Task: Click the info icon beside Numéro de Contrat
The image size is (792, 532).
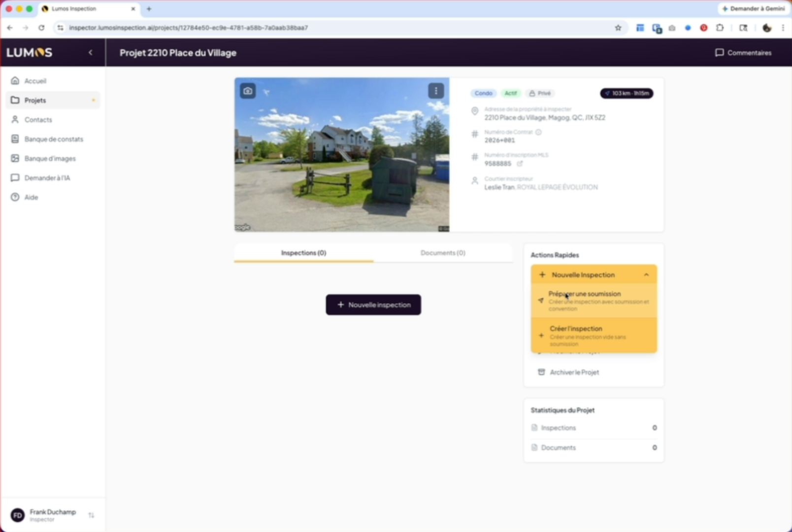Action: coord(538,132)
